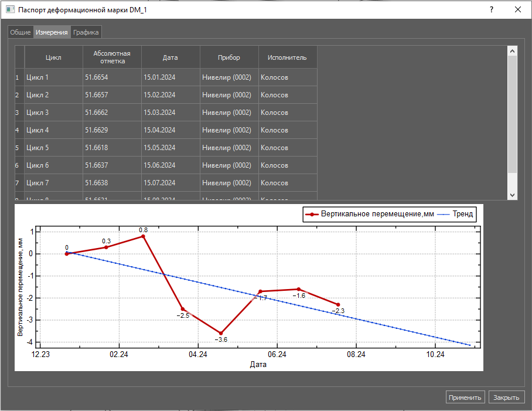
Task: Sort by the Цикл column header
Action: coord(53,57)
